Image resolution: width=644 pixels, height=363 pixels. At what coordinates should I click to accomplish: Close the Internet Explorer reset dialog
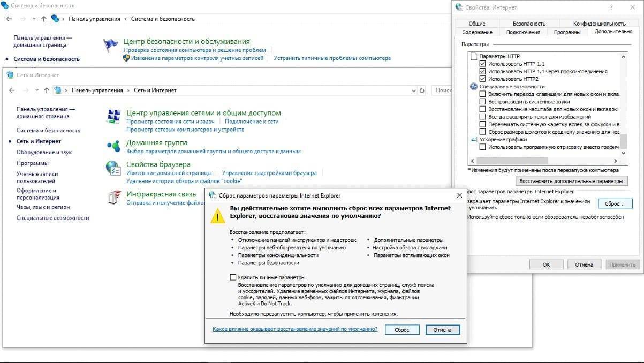[x=459, y=195]
